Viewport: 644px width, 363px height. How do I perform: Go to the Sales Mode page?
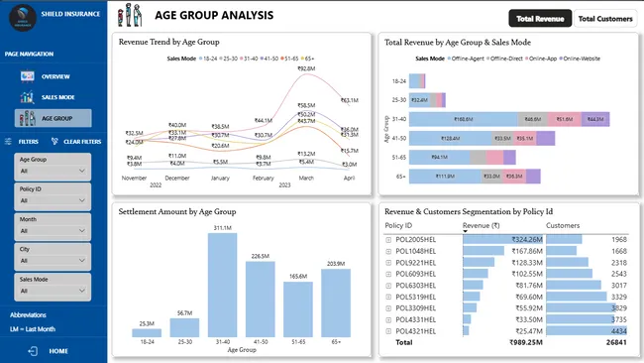[57, 97]
